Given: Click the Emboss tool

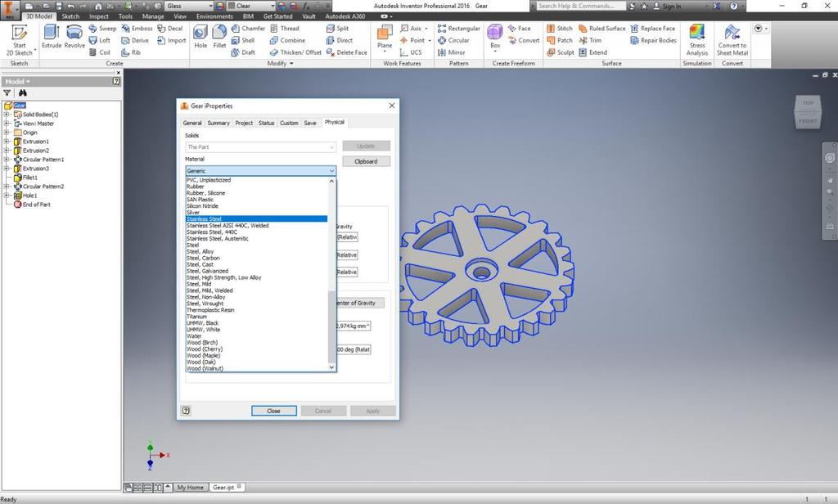Looking at the screenshot, I should click(137, 29).
